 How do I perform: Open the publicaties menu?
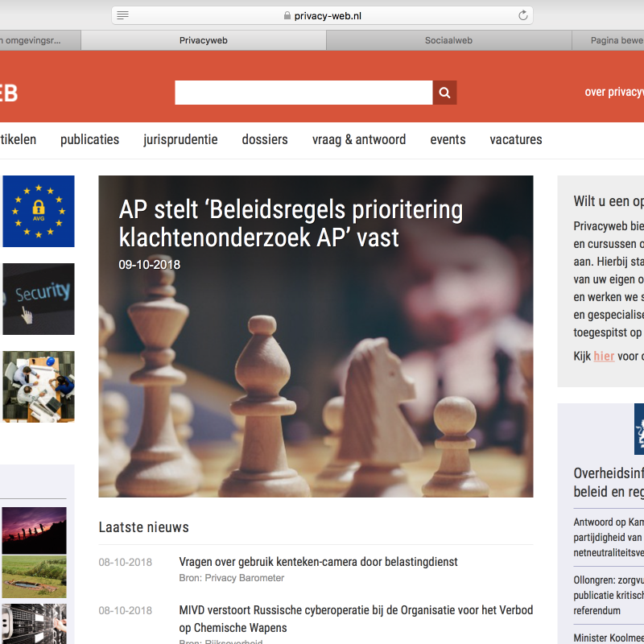pos(89,139)
